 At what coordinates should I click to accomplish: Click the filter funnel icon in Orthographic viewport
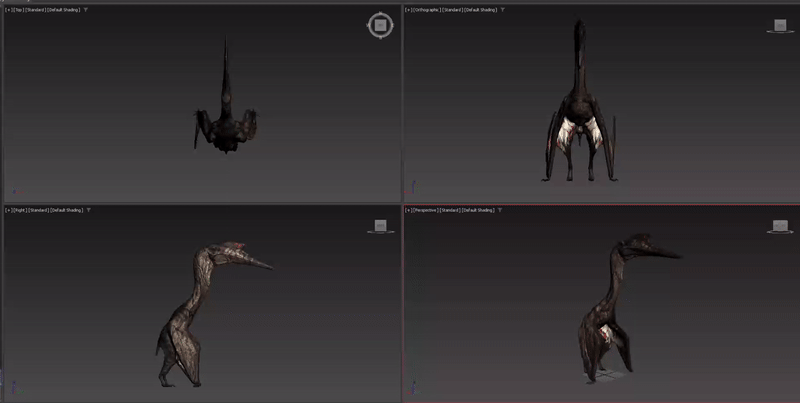coord(503,9)
